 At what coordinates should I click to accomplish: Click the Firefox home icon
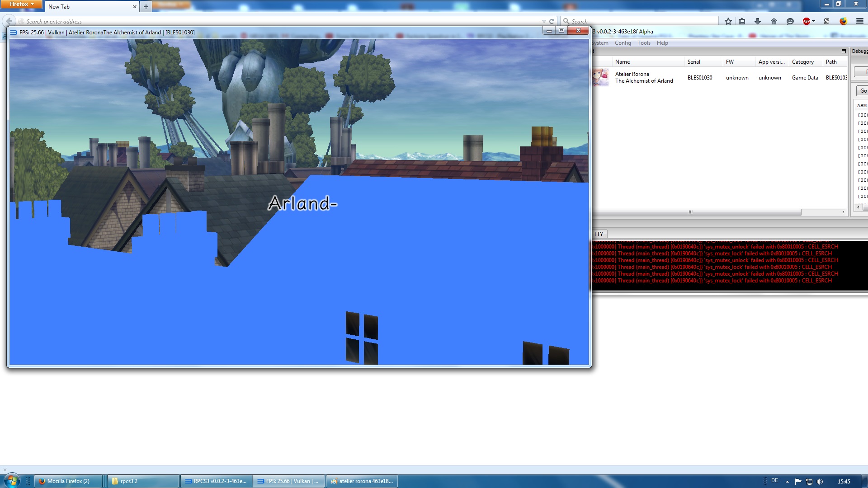(774, 21)
